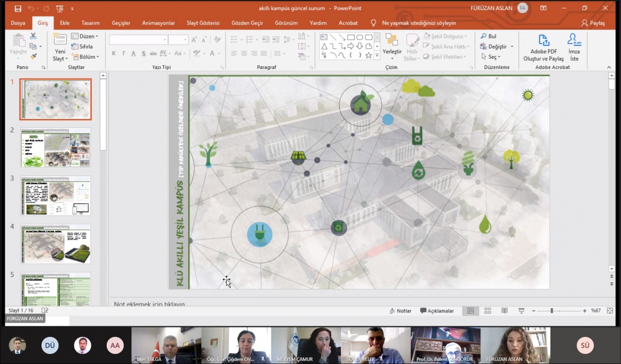Insert a text box from shapes gallery
This screenshot has height=364, width=621.
[324, 37]
